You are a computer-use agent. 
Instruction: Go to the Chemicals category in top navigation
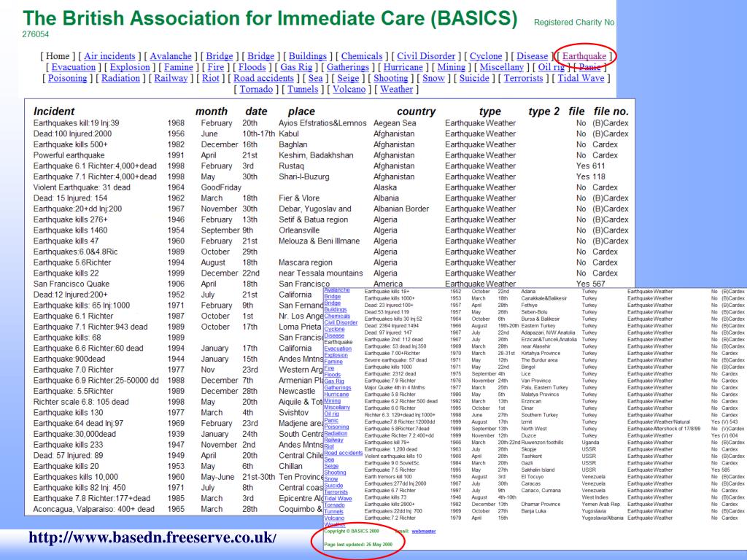(x=362, y=55)
